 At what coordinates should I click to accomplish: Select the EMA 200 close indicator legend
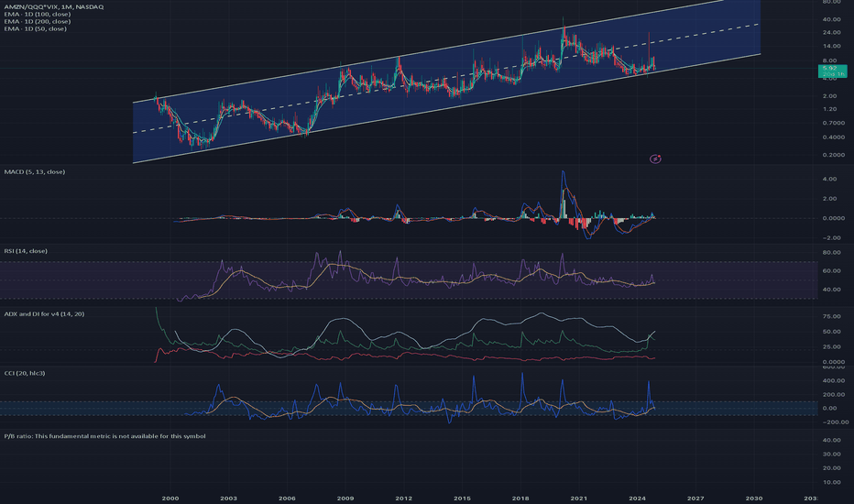coord(37,21)
